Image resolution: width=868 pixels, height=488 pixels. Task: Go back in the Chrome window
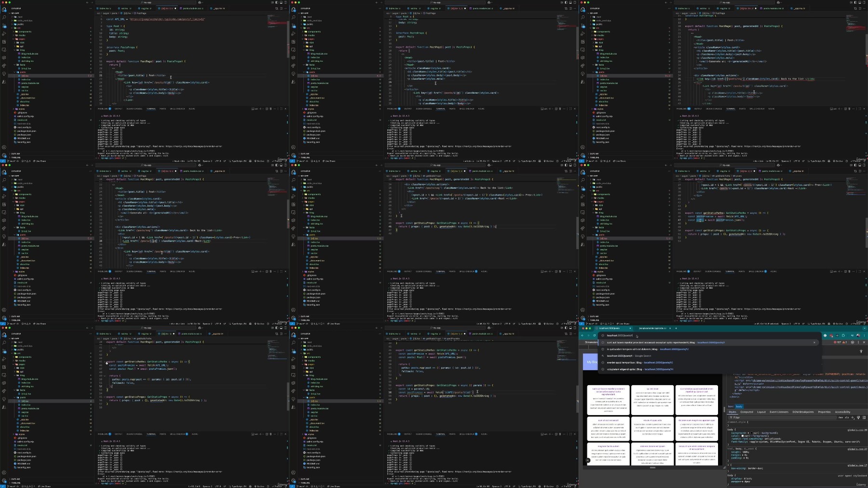582,335
